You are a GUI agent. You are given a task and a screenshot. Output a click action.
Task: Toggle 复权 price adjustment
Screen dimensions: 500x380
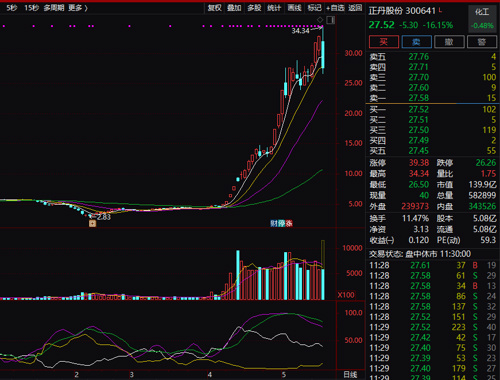click(x=214, y=8)
